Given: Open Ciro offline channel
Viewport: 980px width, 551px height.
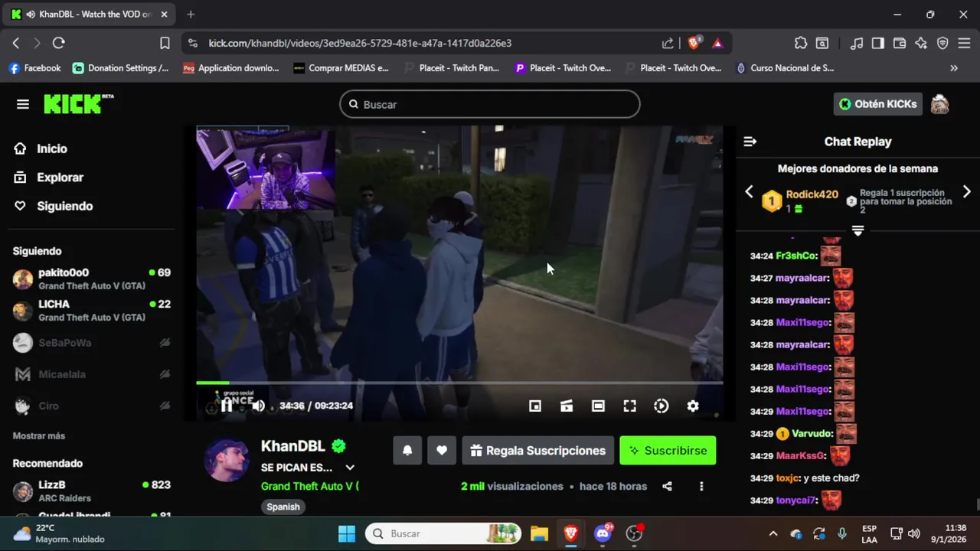Looking at the screenshot, I should pos(92,406).
